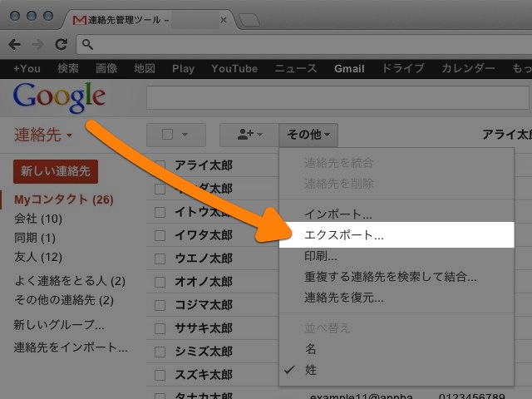Open 地図 in the Google bar
The width and height of the screenshot is (532, 399).
tap(145, 68)
